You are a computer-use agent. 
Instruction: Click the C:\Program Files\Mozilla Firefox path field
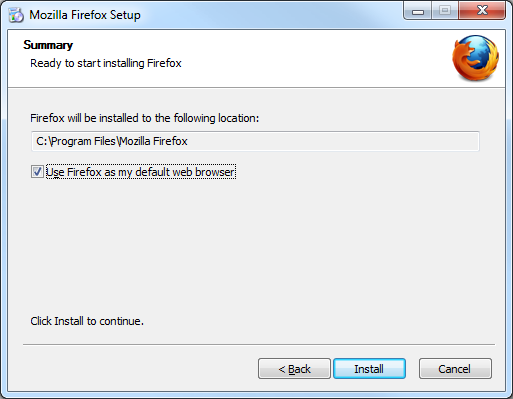[x=255, y=141]
